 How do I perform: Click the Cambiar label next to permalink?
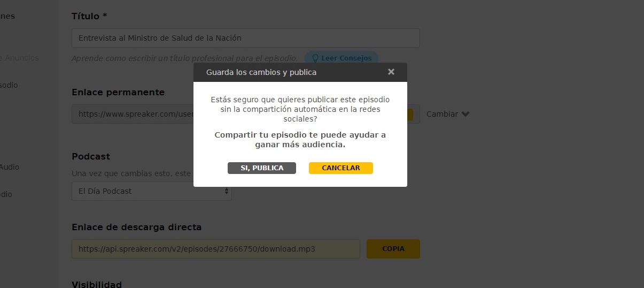[442, 114]
